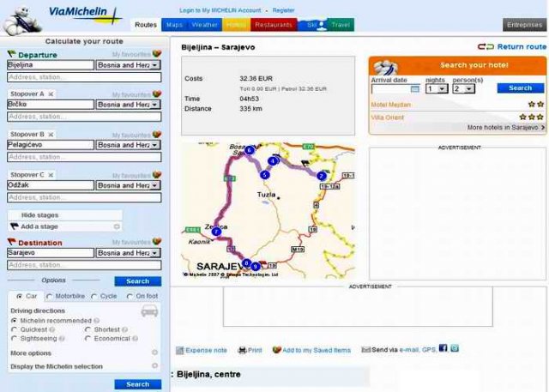This screenshot has height=392, width=549.
Task: Click the ViaMichelin logo
Action: point(84,14)
